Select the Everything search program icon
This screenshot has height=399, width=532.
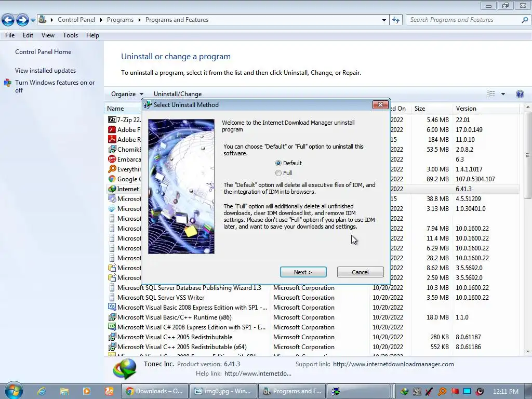tap(112, 169)
